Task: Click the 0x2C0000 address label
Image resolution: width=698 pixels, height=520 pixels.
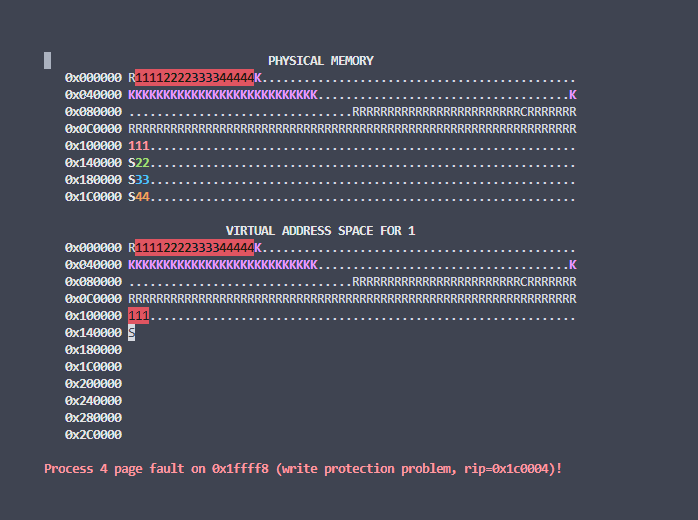Action: 93,435
